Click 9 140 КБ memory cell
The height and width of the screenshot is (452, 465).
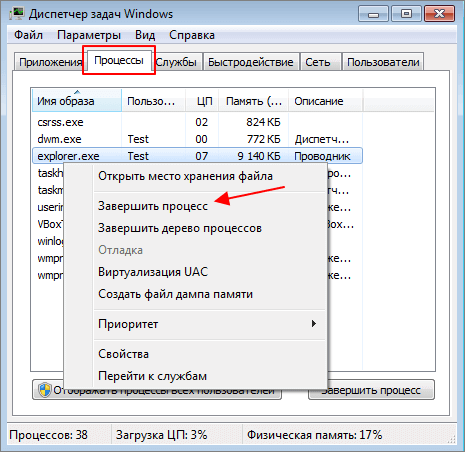coord(259,156)
